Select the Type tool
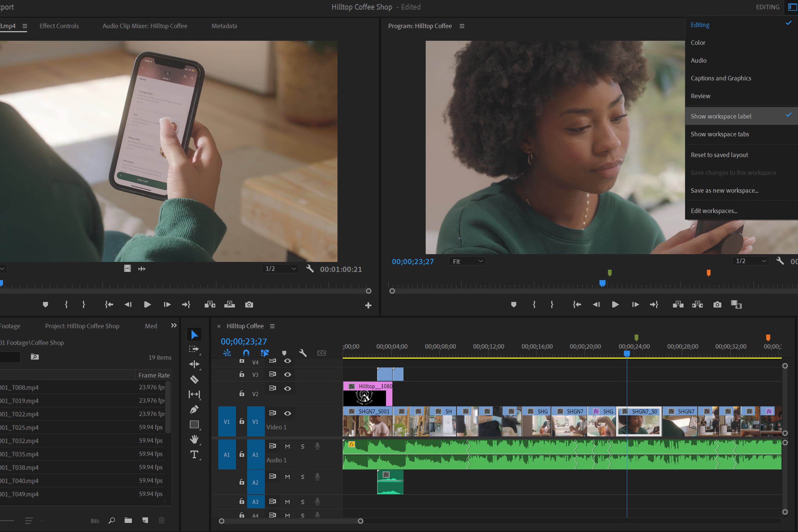798x532 pixels. click(x=194, y=455)
